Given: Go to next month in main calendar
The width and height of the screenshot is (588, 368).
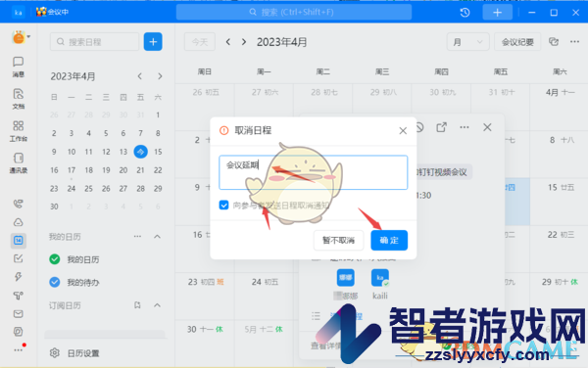Looking at the screenshot, I should [244, 42].
